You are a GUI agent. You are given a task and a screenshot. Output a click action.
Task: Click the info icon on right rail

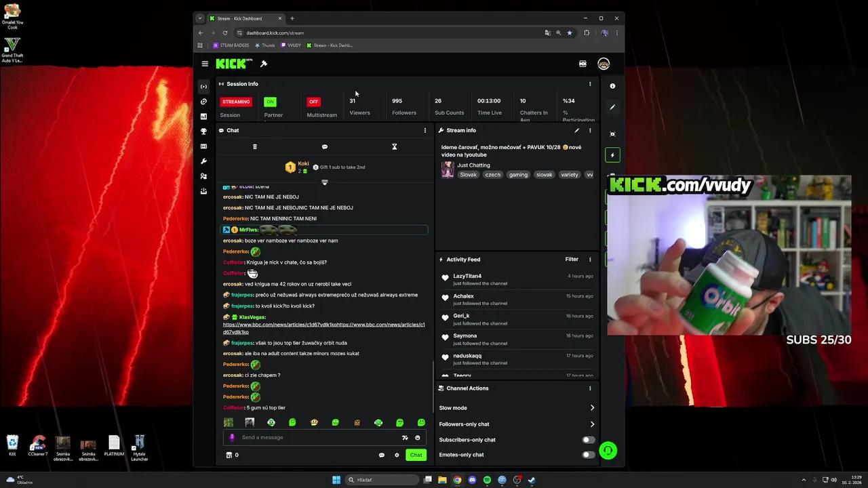612,86
